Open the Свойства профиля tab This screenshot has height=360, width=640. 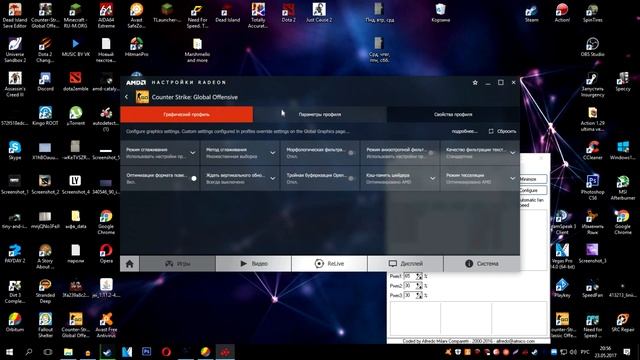(453, 114)
